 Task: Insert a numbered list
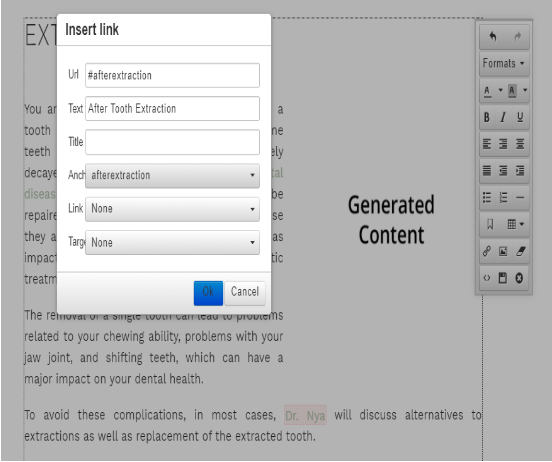tap(503, 198)
